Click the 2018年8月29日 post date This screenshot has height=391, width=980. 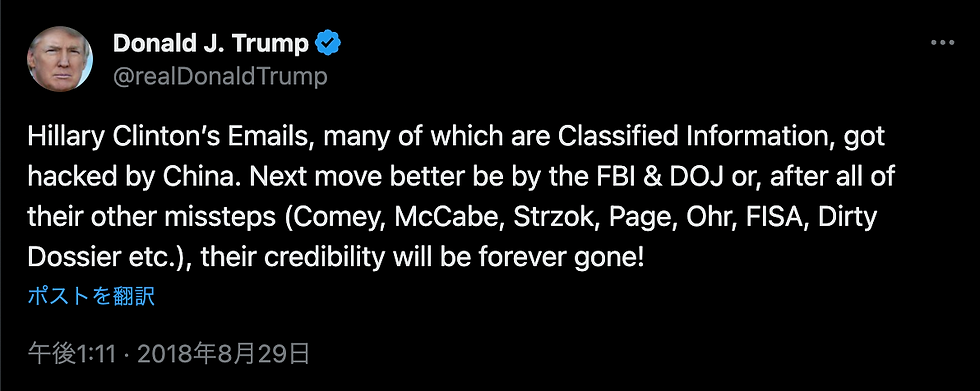(224, 355)
